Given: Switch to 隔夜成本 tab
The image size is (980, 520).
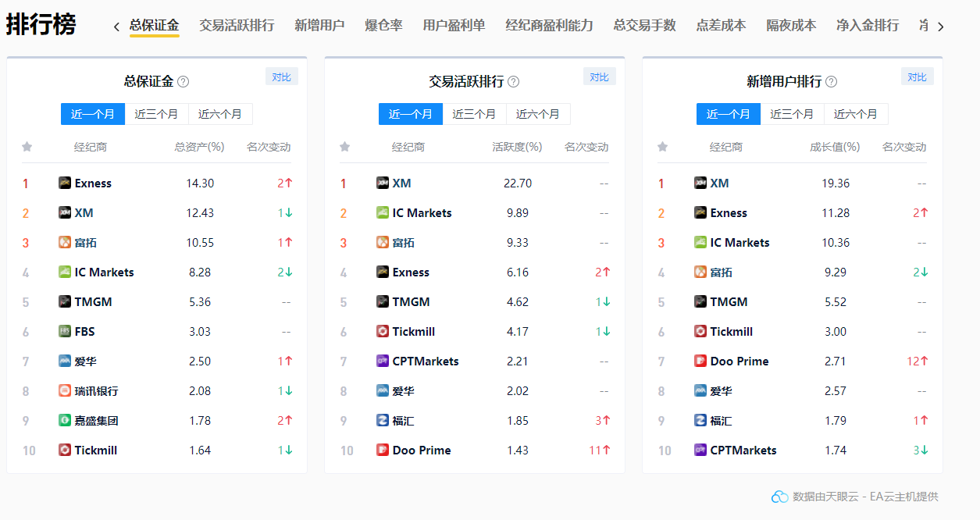Looking at the screenshot, I should [791, 26].
